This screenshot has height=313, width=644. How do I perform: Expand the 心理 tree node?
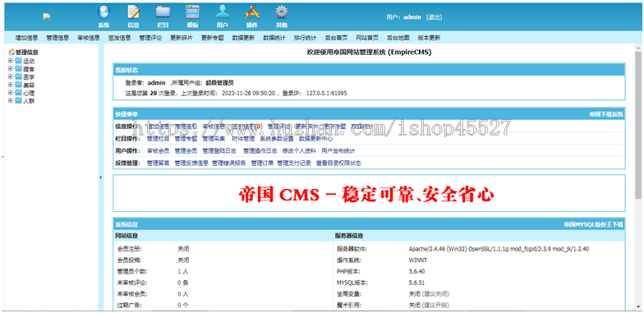click(10, 93)
